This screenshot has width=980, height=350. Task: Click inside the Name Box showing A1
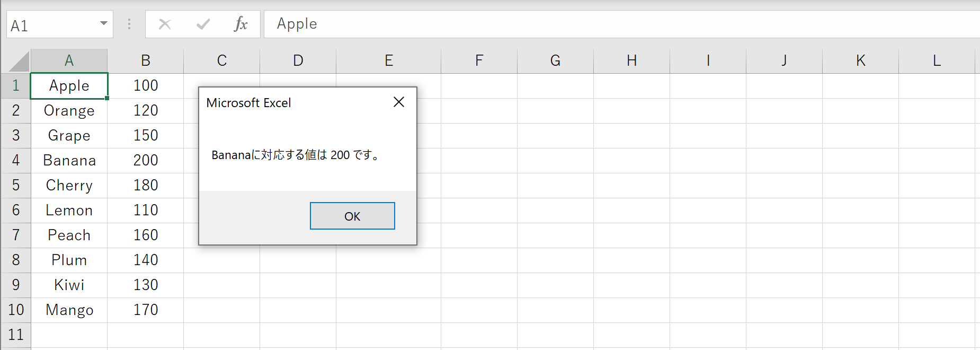pyautogui.click(x=52, y=24)
